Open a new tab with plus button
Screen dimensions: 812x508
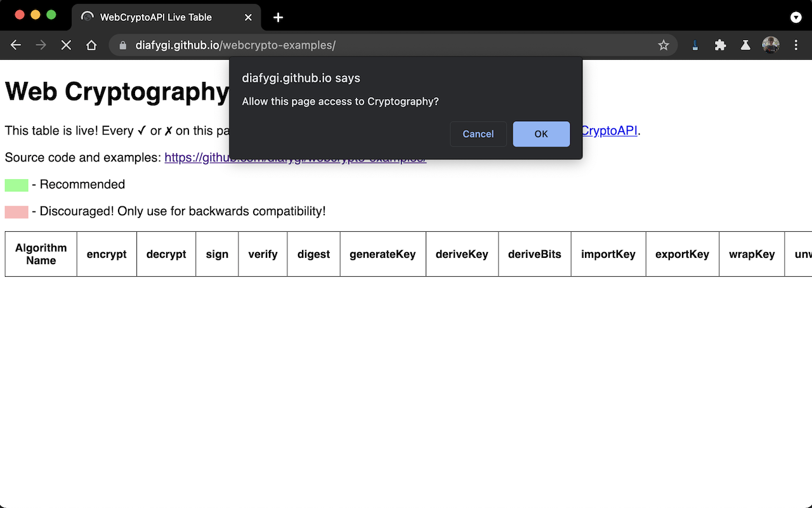(x=278, y=17)
